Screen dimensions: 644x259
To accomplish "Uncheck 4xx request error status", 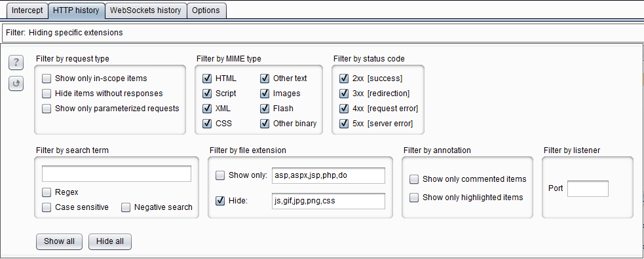I will [x=344, y=109].
